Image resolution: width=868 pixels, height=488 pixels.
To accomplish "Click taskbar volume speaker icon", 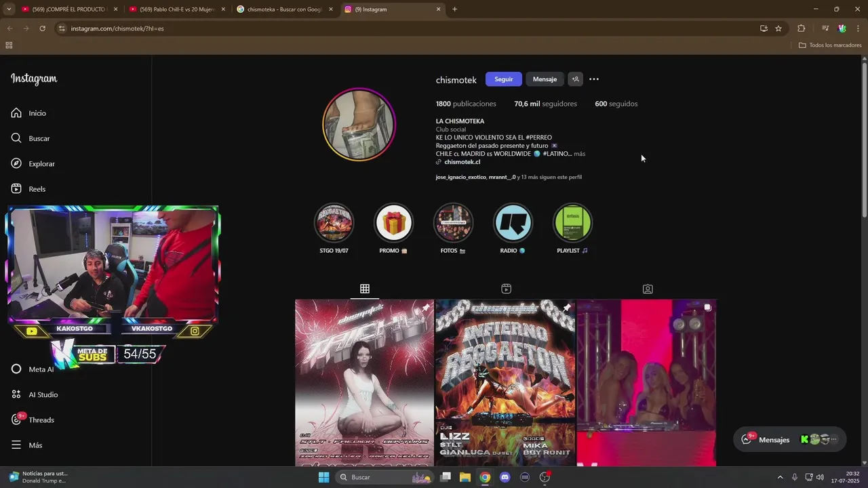I will pyautogui.click(x=820, y=477).
